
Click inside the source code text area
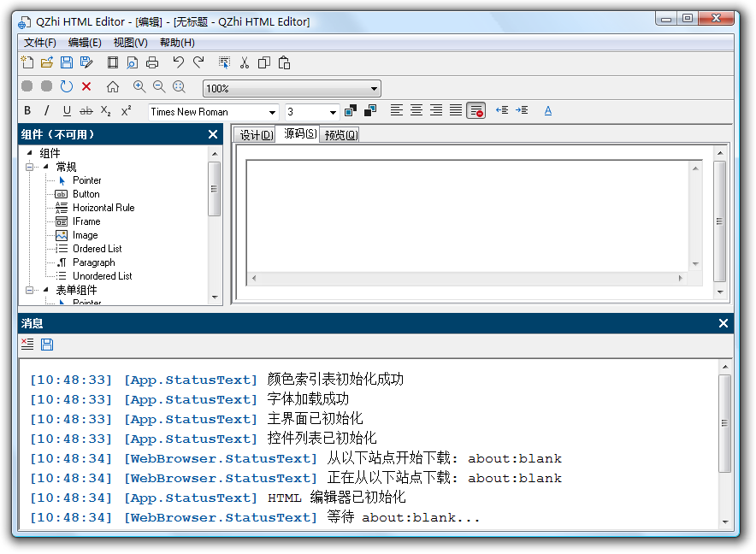coord(468,216)
